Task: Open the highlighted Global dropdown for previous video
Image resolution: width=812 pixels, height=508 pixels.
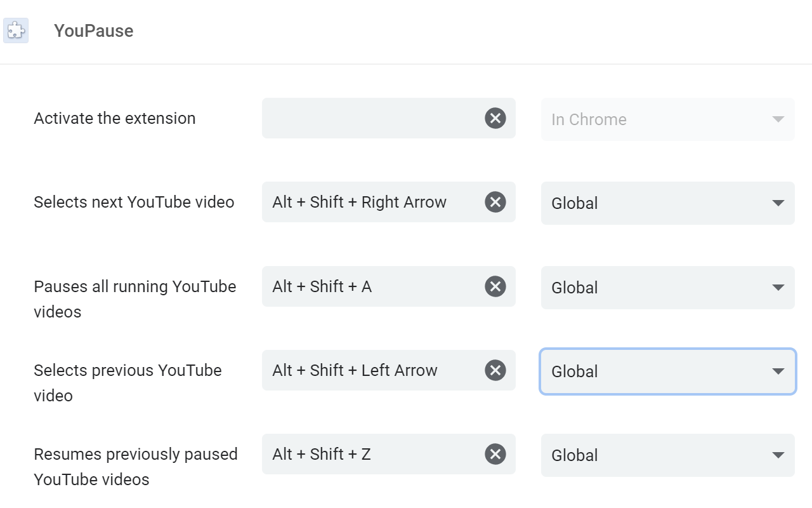Action: (667, 371)
